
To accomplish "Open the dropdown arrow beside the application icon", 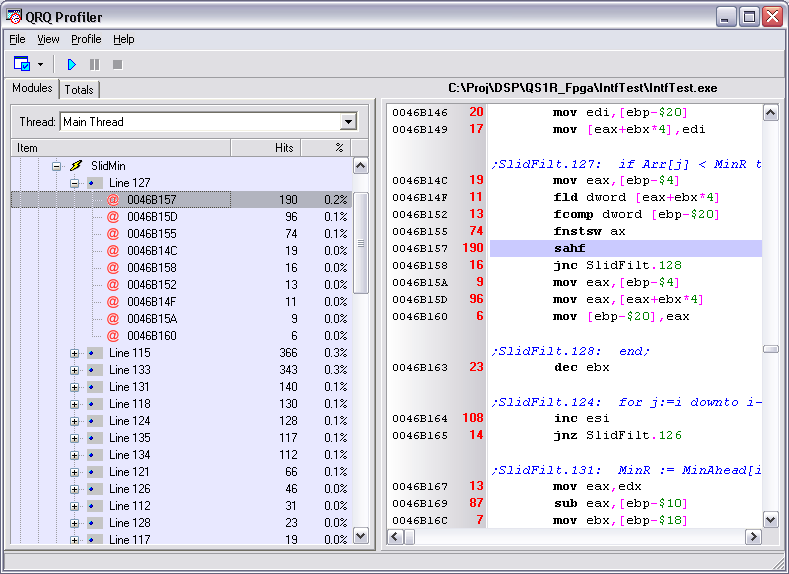I will pyautogui.click(x=41, y=64).
